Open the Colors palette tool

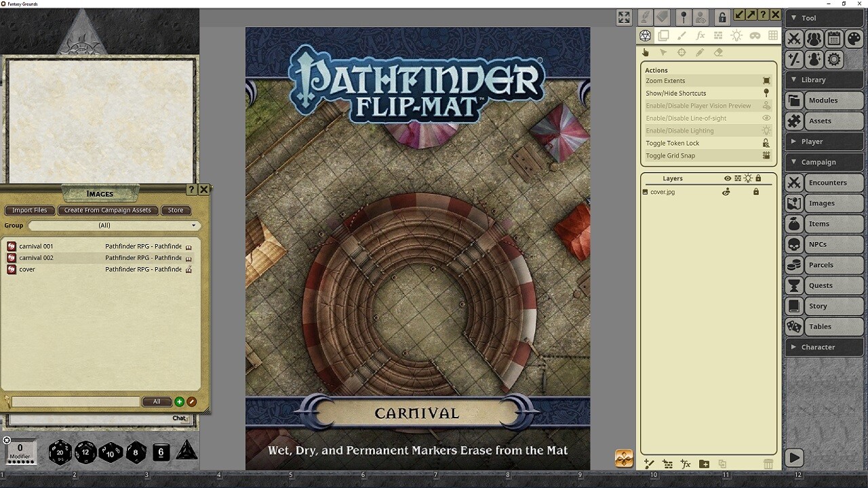point(854,39)
